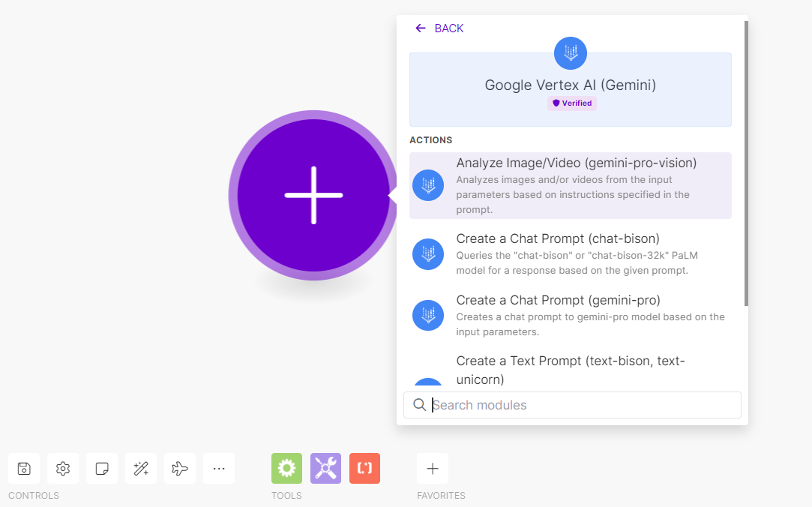This screenshot has height=507, width=812.
Task: Add a favorite with the plus button
Action: tap(433, 468)
